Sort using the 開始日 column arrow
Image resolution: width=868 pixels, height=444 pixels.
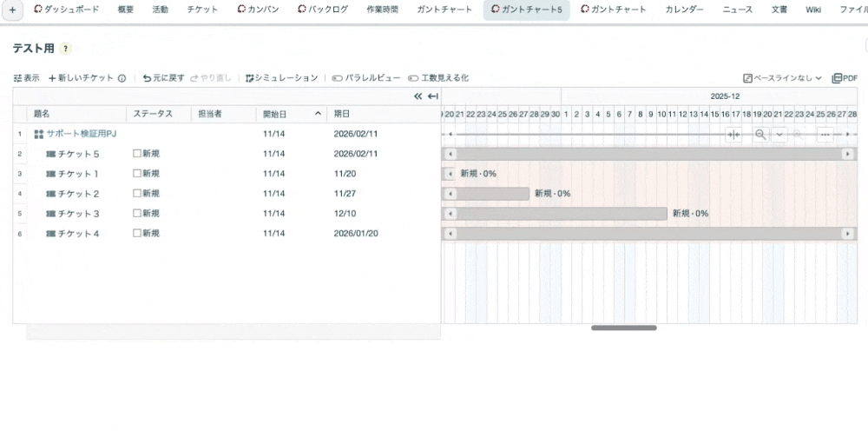318,114
